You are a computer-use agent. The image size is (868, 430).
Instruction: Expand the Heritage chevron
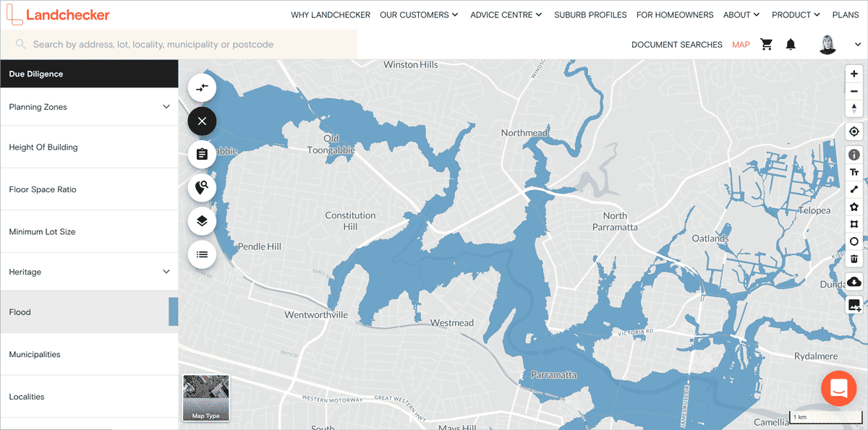pos(166,272)
